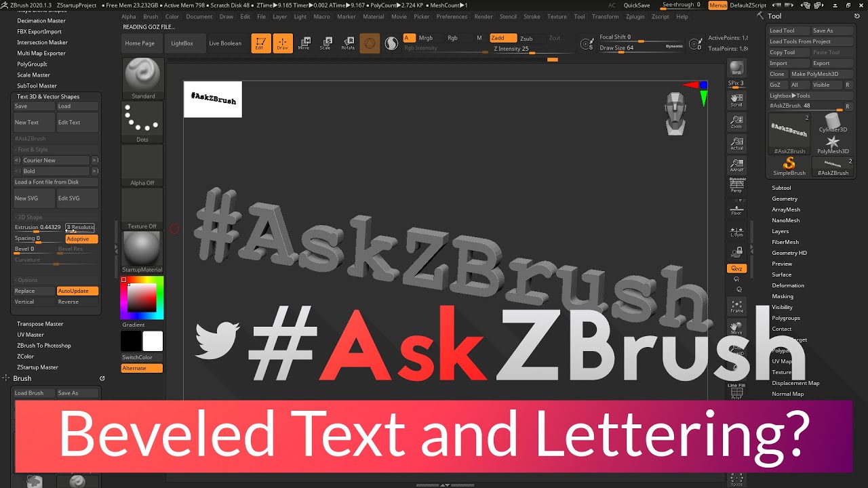Select the PolyMesh3D star tool
Viewport: 868px width, 488px height.
(x=833, y=144)
